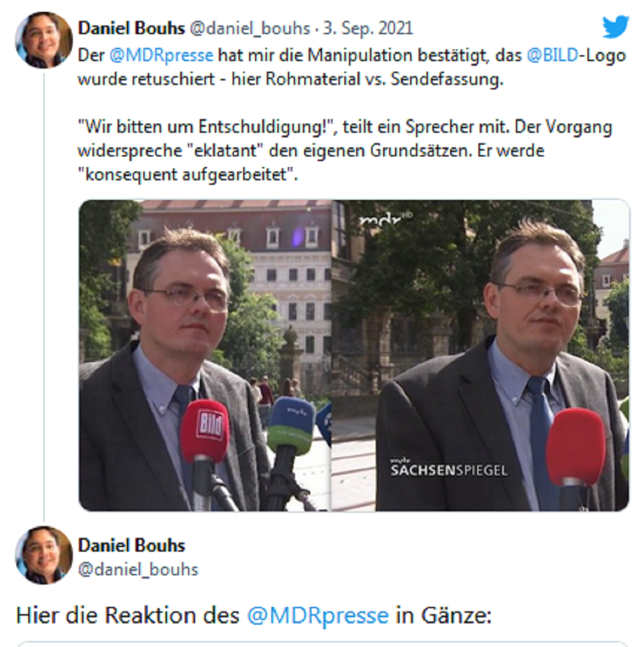Click the Sachsenspiegel caption in the right image
Screen dimensions: 644x647
449,467
